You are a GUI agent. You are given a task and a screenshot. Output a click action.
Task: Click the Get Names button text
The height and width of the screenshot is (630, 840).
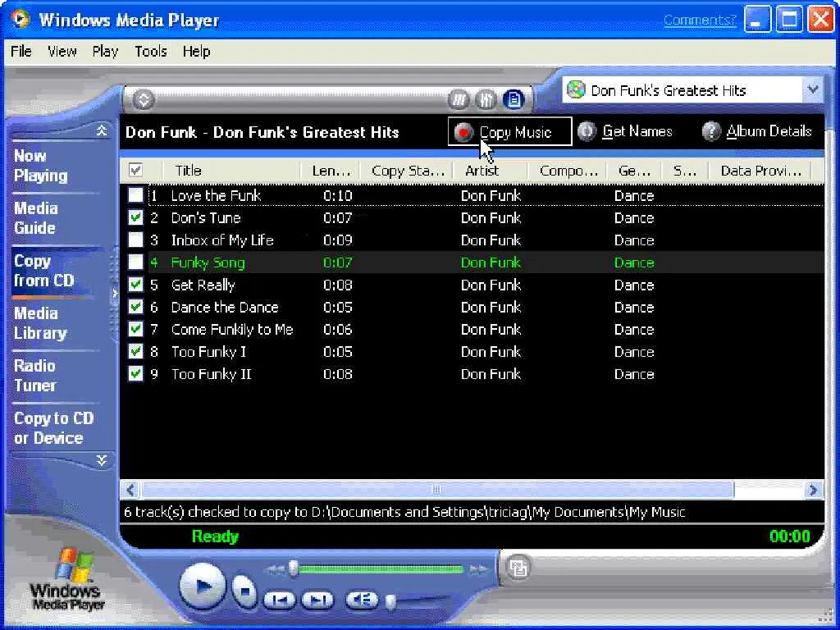(x=637, y=131)
